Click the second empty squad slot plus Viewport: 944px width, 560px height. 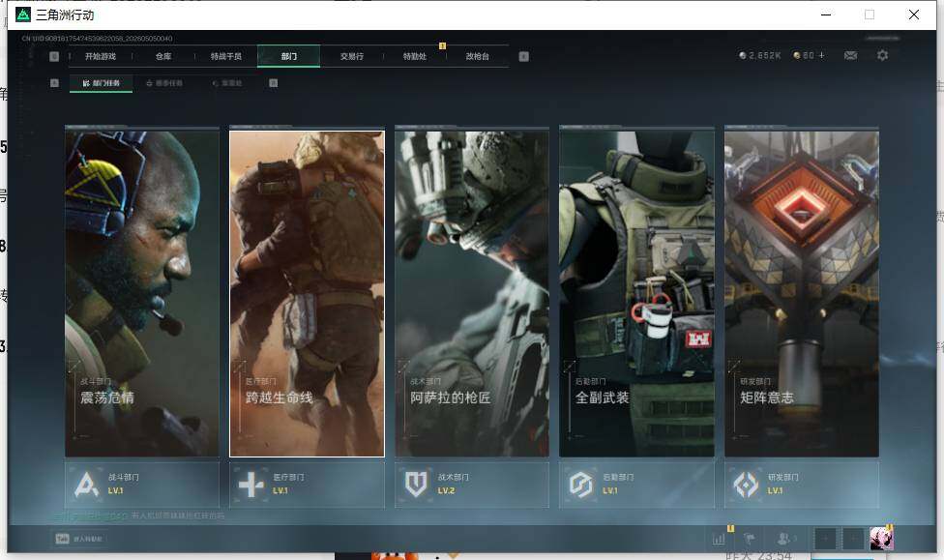[853, 539]
